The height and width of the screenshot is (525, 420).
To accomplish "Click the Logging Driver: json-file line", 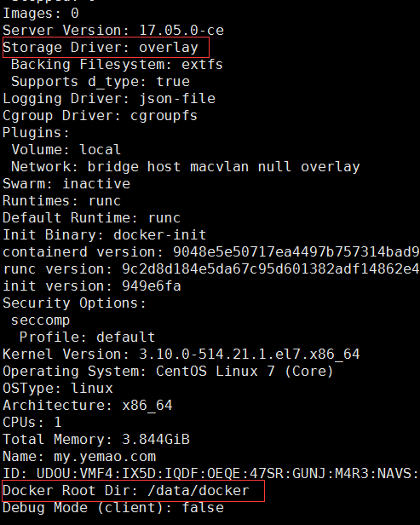I will coord(109,99).
